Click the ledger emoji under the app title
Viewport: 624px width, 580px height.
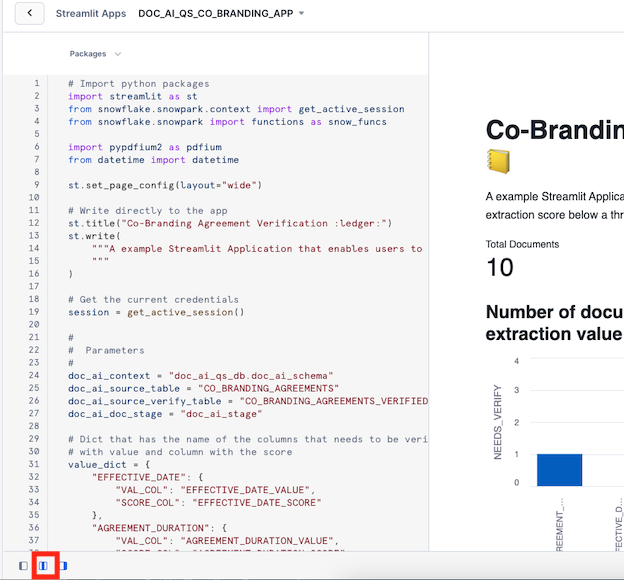(x=498, y=160)
